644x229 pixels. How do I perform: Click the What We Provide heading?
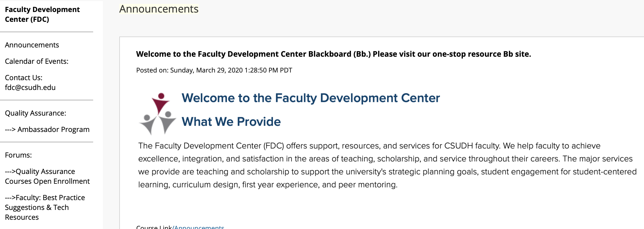(231, 122)
